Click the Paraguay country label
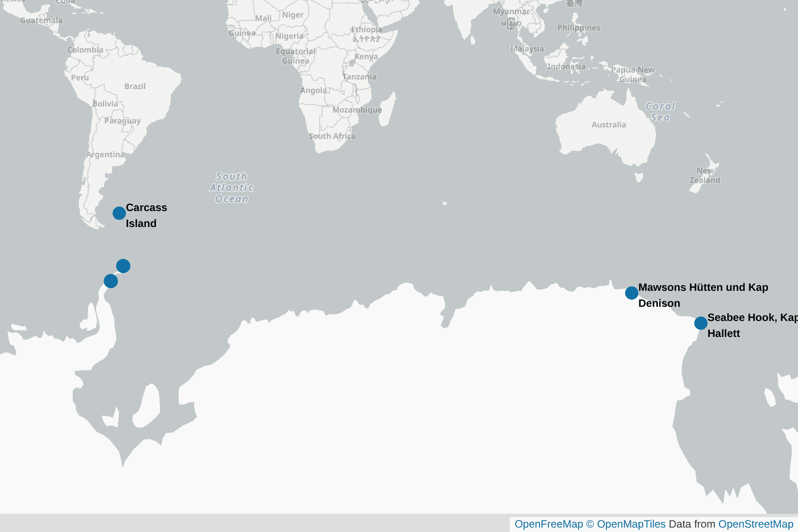Viewport: 798px width, 532px height. click(122, 121)
